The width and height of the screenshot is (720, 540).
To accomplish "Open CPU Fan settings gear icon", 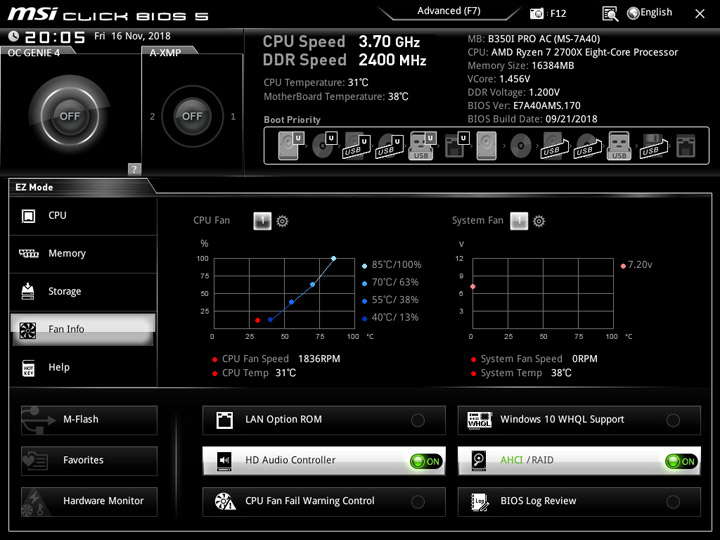I will pyautogui.click(x=282, y=221).
